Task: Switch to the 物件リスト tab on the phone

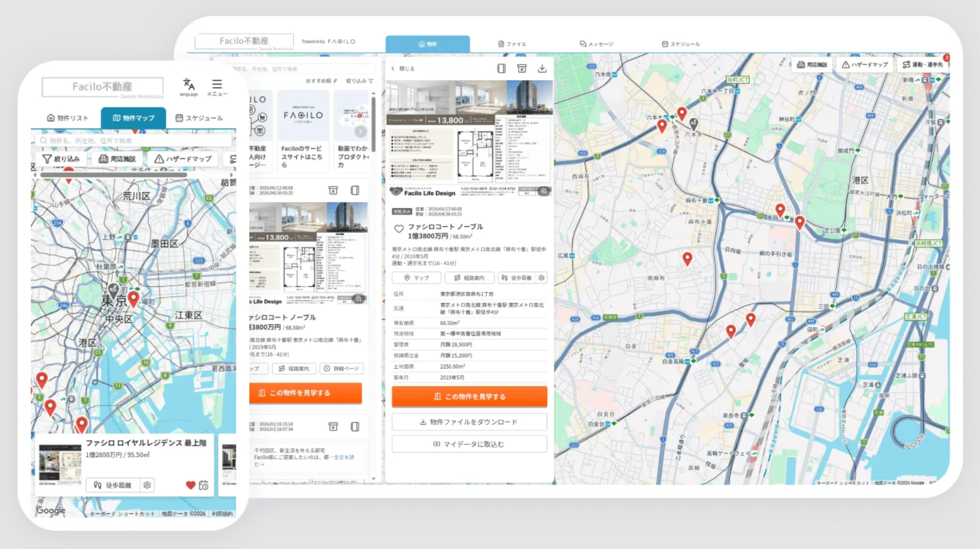Action: point(68,118)
